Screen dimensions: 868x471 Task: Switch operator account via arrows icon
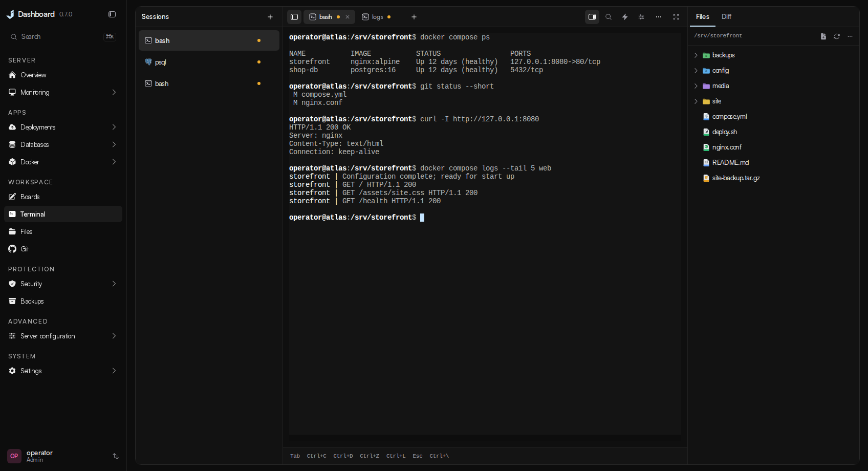tap(116, 456)
